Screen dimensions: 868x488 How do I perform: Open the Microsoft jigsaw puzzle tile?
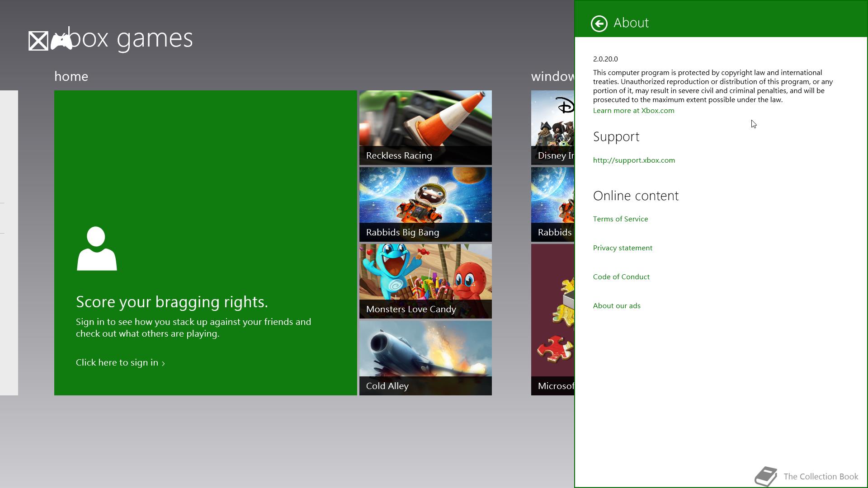coord(552,319)
